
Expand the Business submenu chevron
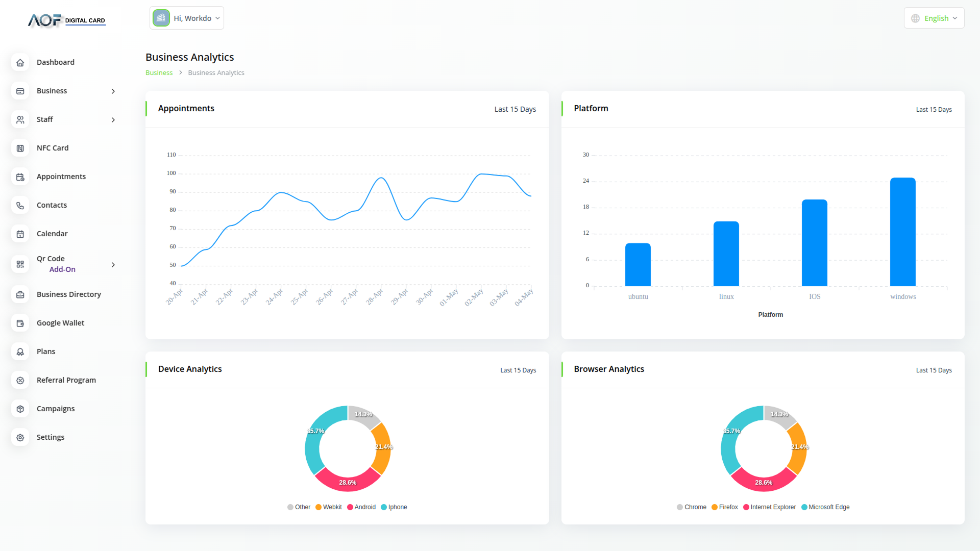[x=113, y=91]
